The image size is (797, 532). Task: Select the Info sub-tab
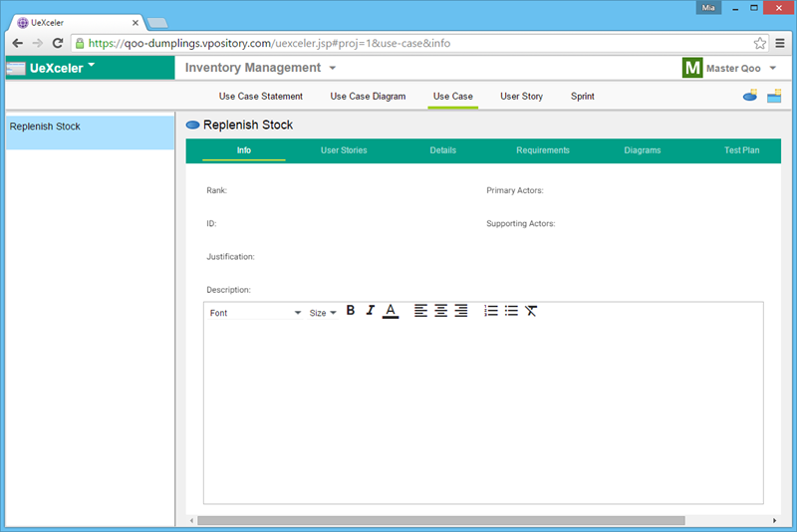244,150
